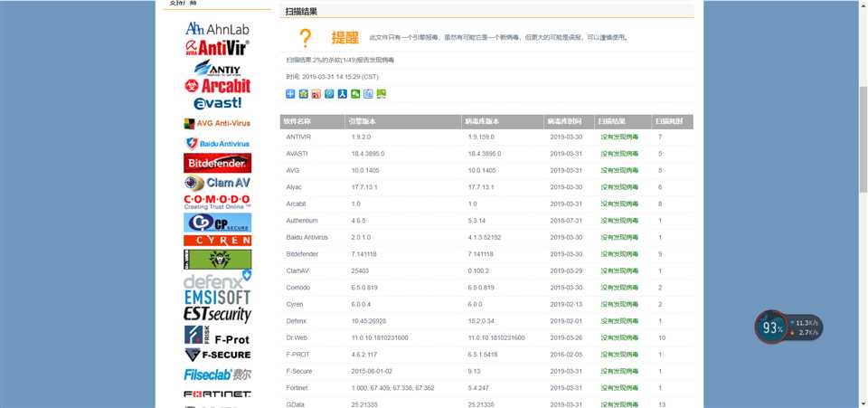Select the red Bitdefender logo
This screenshot has height=408, width=868.
point(218,164)
